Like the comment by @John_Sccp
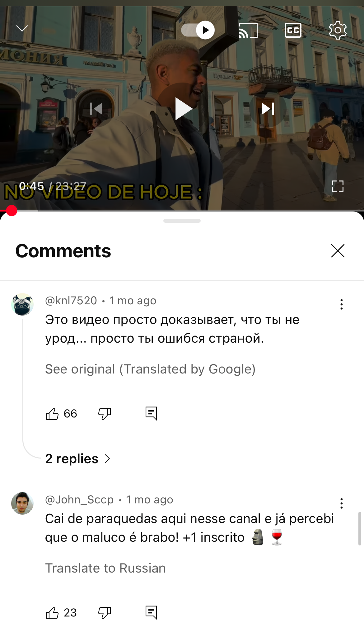 coord(52,613)
